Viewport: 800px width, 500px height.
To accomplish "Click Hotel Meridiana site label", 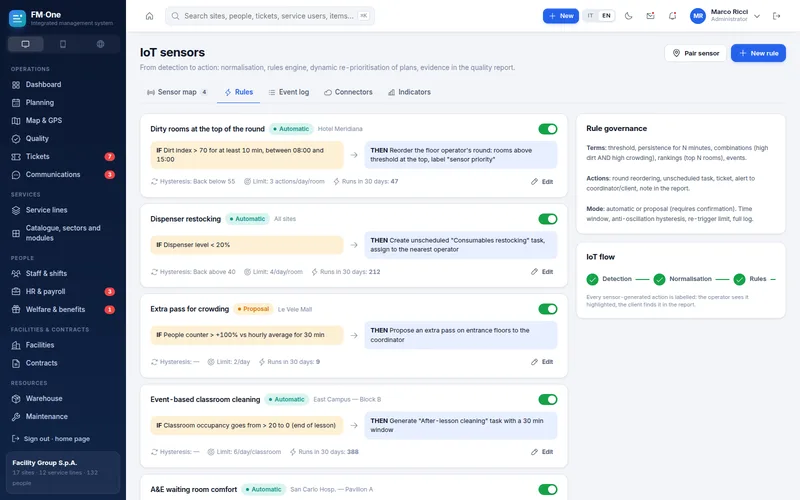I will click(340, 129).
